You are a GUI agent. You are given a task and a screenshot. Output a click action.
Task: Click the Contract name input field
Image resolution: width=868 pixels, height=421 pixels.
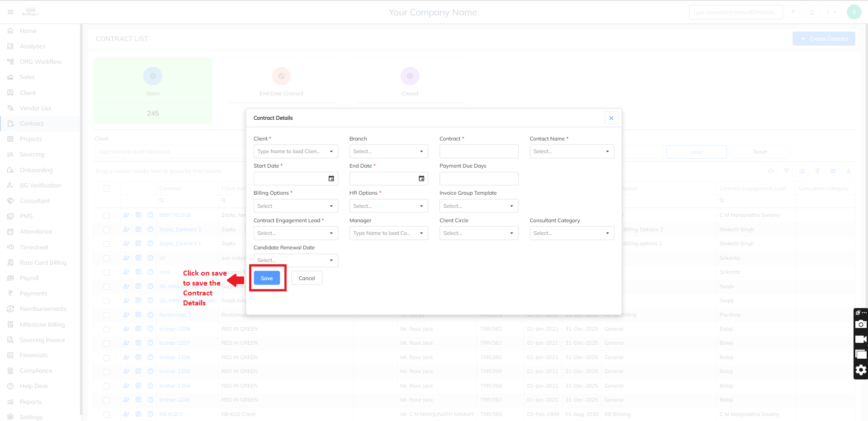pos(479,151)
